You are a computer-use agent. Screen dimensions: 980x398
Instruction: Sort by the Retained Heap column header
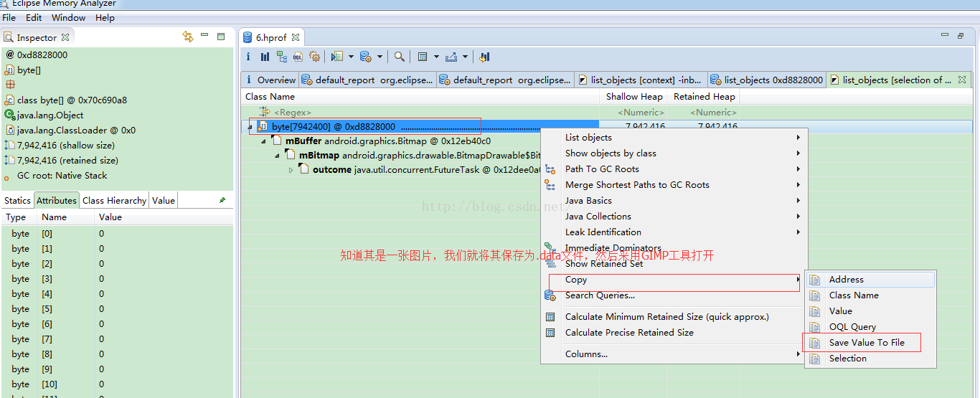(704, 97)
